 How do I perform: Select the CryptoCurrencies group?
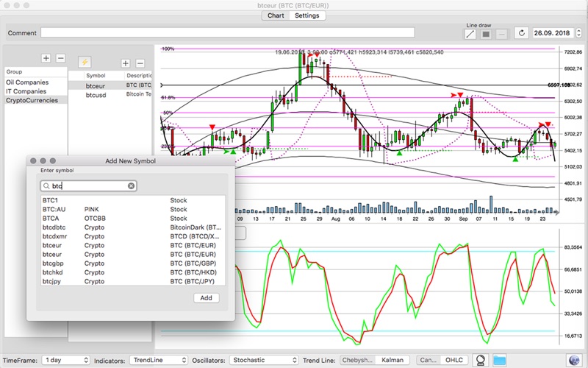point(36,100)
